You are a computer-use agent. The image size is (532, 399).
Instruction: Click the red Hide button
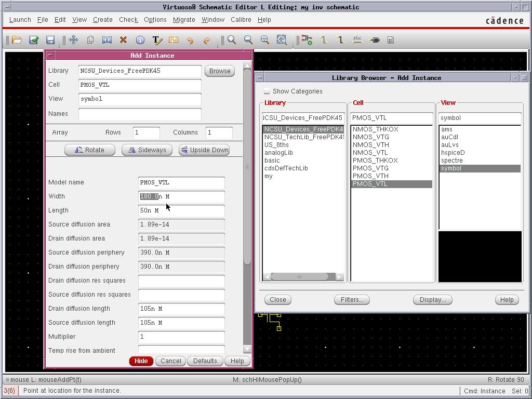click(141, 361)
